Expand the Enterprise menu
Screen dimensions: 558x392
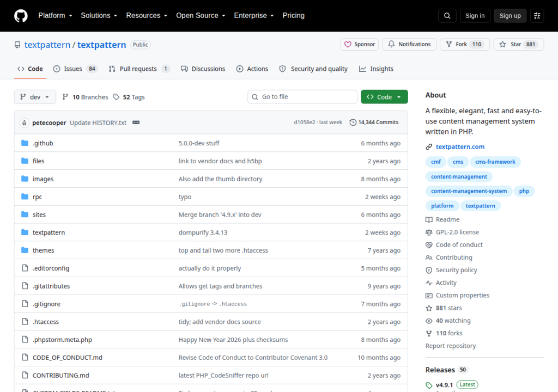point(254,16)
